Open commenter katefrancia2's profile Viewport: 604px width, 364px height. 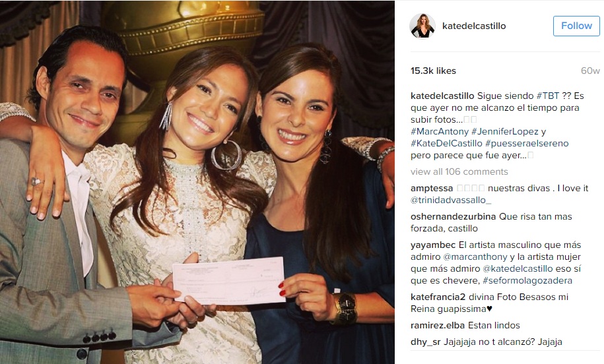pos(438,297)
